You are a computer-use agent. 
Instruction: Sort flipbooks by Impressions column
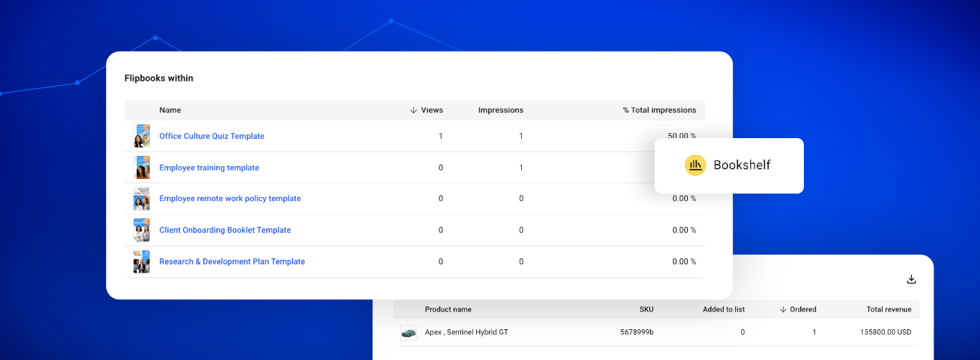[x=500, y=110]
